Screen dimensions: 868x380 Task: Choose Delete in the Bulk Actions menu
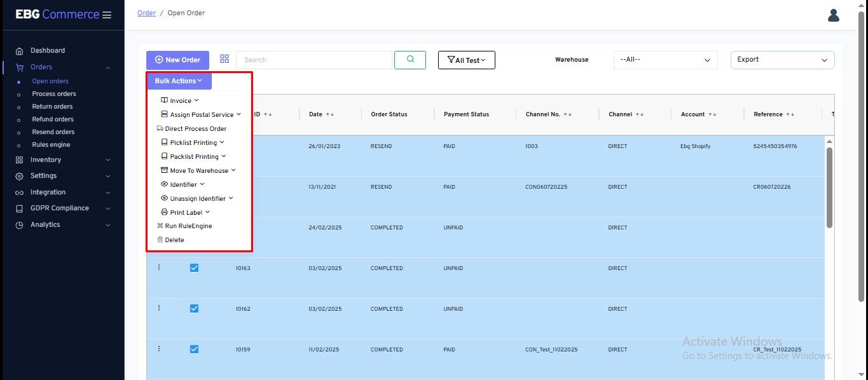point(174,240)
